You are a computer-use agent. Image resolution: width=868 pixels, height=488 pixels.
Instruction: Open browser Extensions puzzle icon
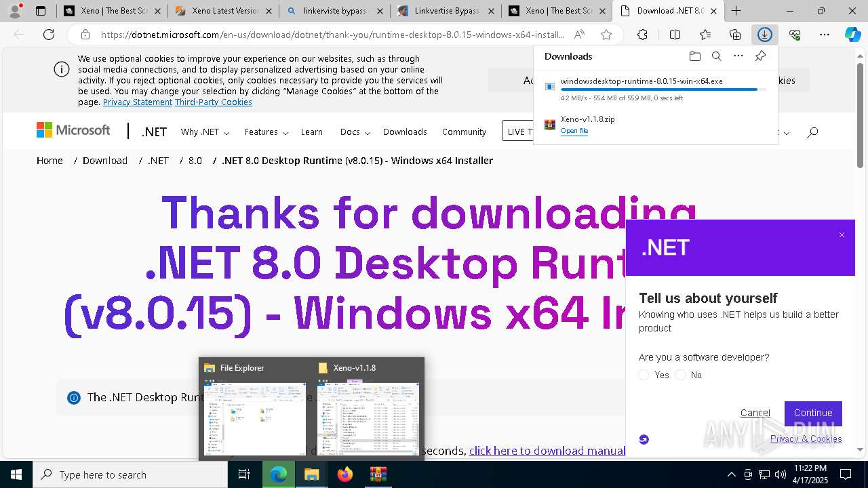click(x=642, y=35)
